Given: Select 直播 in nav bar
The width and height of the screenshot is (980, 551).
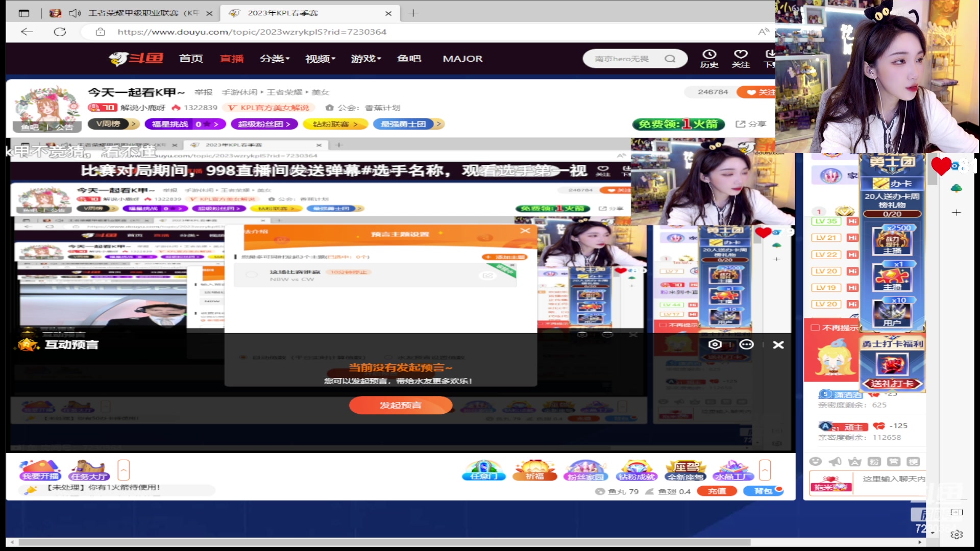Looking at the screenshot, I should (232, 59).
